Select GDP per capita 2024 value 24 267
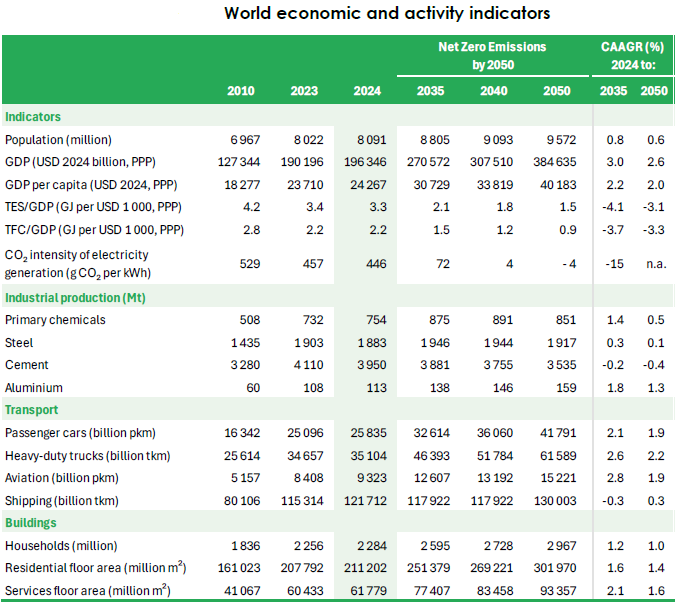The image size is (679, 607). (360, 185)
